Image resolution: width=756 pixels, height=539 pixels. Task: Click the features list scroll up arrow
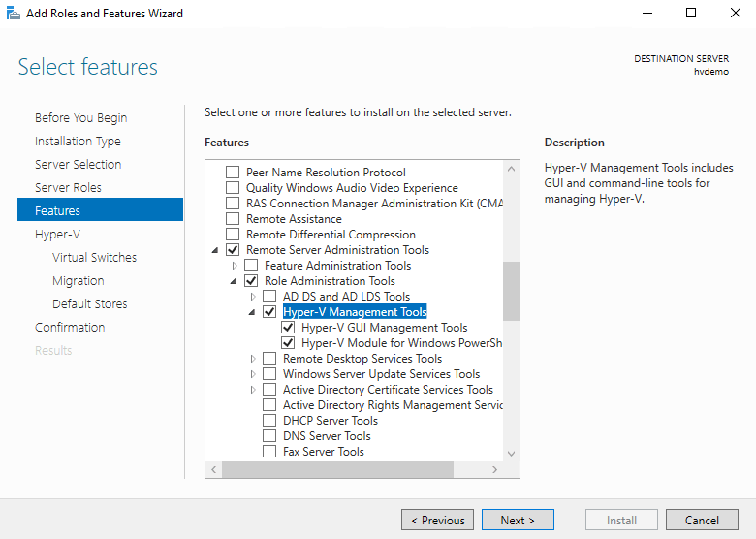click(511, 169)
